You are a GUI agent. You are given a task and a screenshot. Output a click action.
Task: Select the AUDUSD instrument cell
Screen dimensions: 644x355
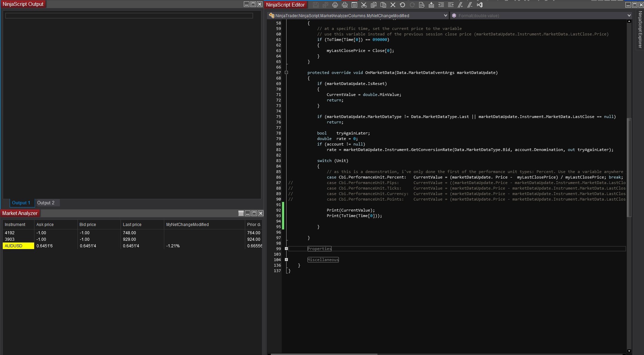(x=18, y=246)
